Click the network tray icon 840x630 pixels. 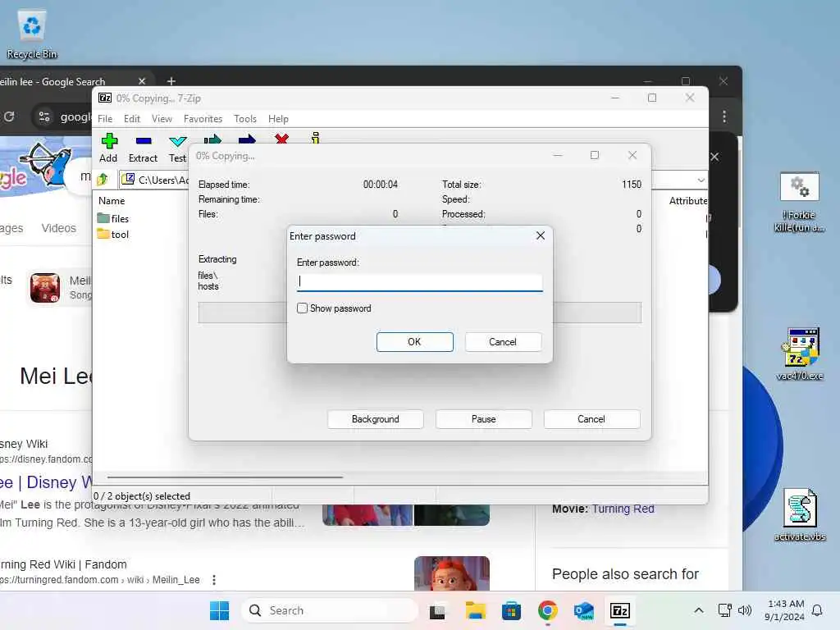tap(725, 610)
